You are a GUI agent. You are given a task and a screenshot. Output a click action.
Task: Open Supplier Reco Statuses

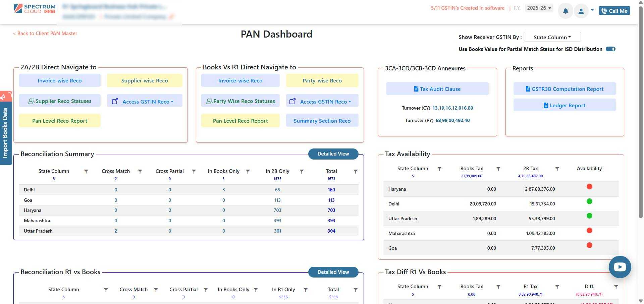coord(60,101)
